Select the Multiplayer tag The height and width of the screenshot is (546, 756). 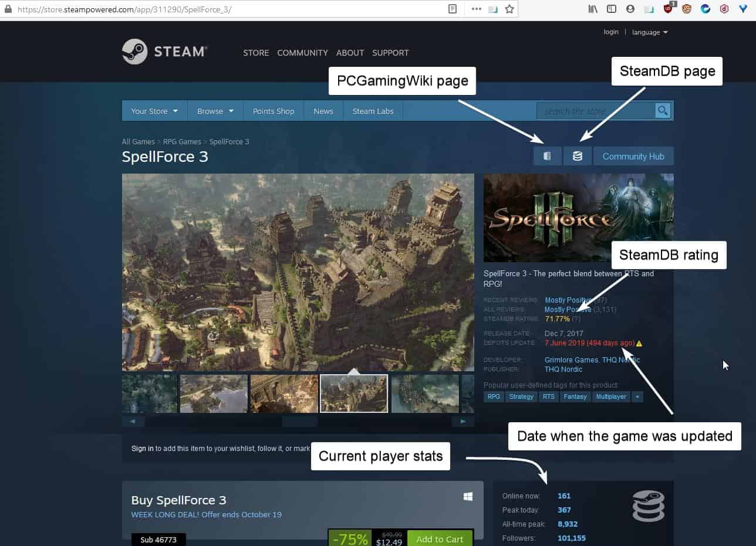point(611,396)
